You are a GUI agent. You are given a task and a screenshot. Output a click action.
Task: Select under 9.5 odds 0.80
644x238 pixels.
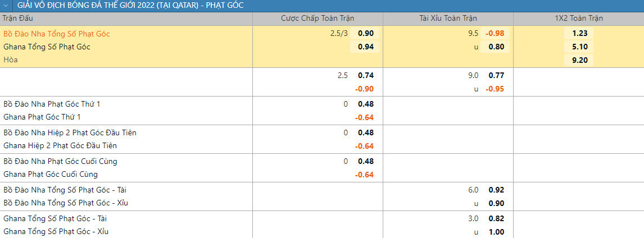click(496, 47)
